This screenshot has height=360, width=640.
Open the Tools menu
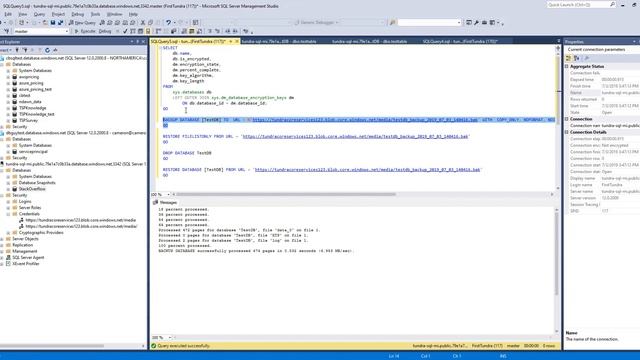[95, 14]
